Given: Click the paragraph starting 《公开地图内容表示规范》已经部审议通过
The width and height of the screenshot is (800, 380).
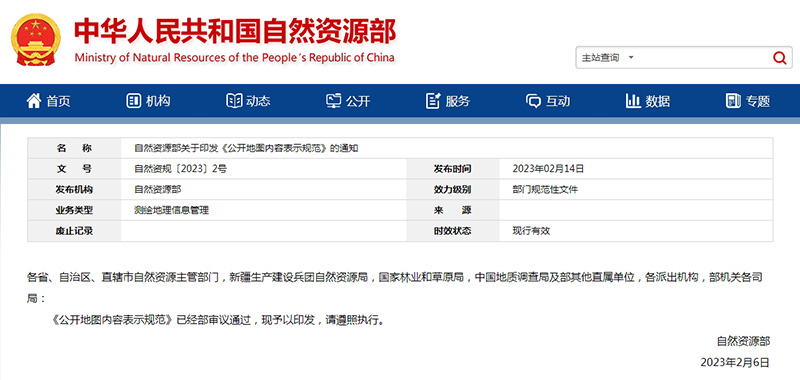Looking at the screenshot, I should [x=218, y=321].
